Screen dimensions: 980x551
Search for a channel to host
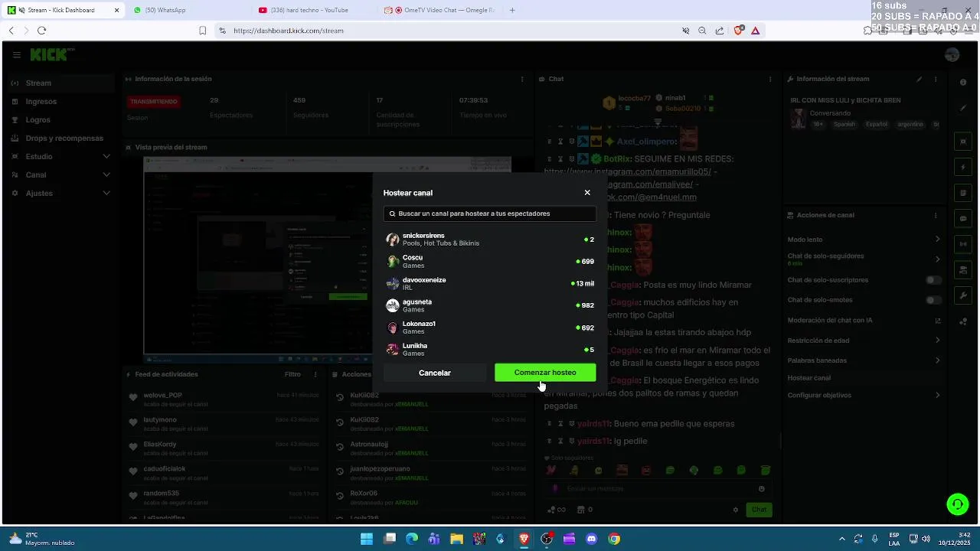coord(489,214)
